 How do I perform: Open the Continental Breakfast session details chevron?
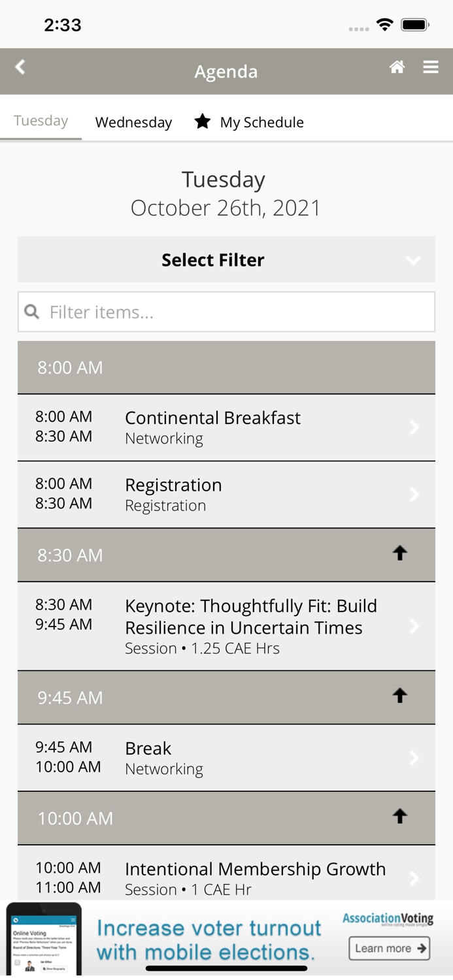click(415, 427)
